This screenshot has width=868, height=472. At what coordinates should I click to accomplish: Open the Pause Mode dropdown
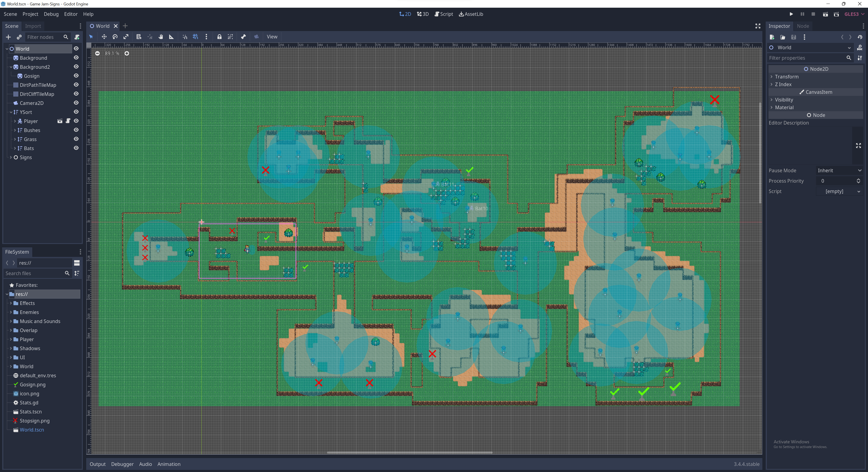[839, 170]
